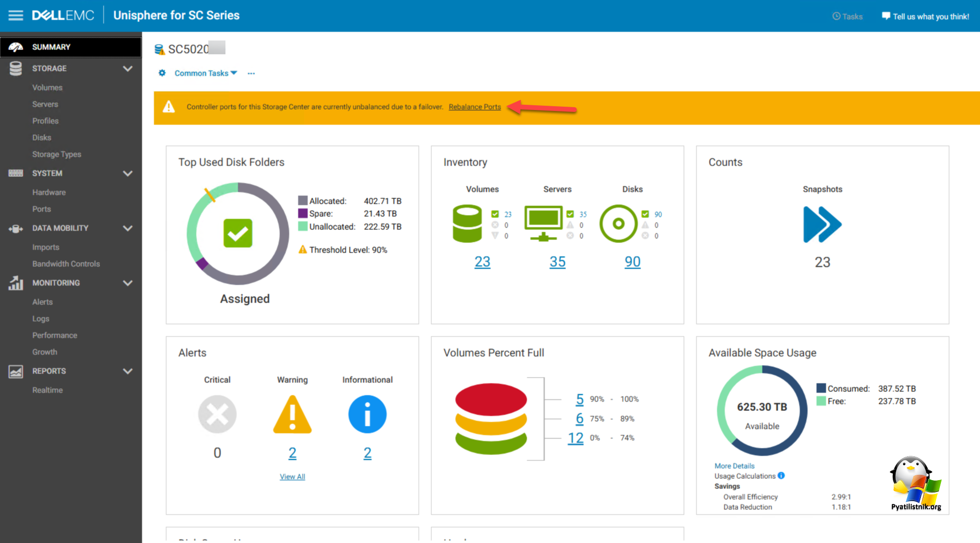The image size is (980, 543).
Task: Click the warning triangle in banner
Action: (x=169, y=107)
